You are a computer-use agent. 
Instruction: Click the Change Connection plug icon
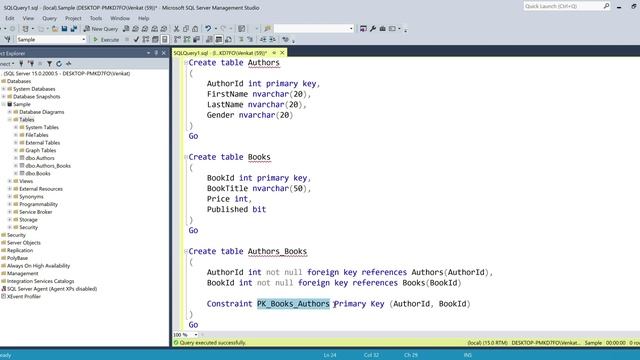8,40
